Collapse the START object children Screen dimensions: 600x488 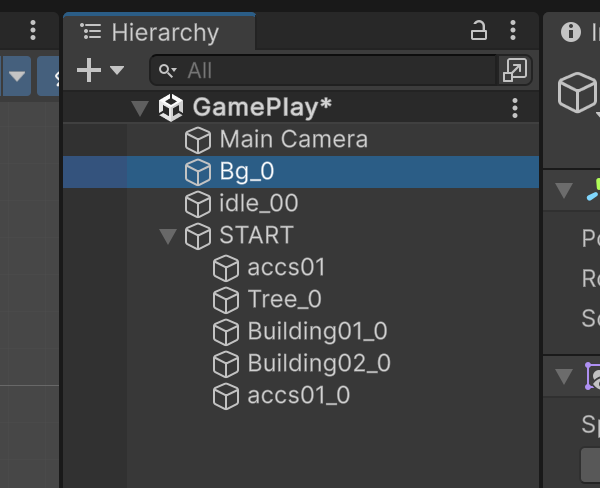coord(168,236)
